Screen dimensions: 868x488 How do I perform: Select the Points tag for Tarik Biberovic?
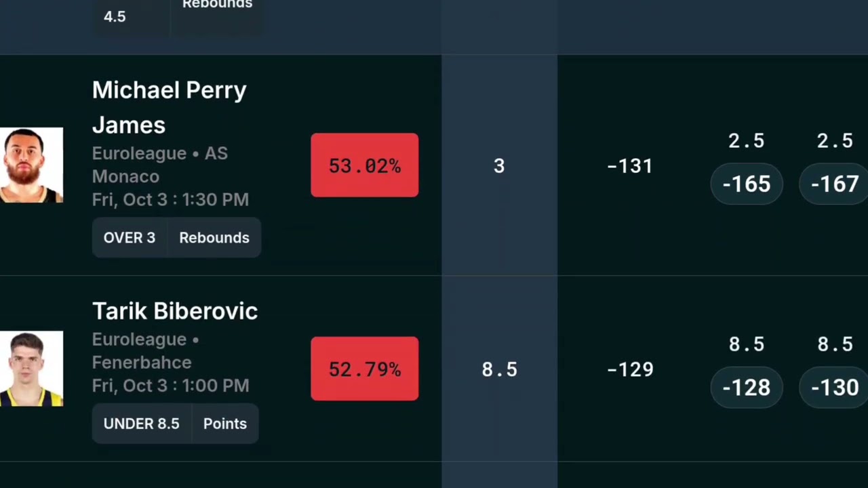click(225, 424)
